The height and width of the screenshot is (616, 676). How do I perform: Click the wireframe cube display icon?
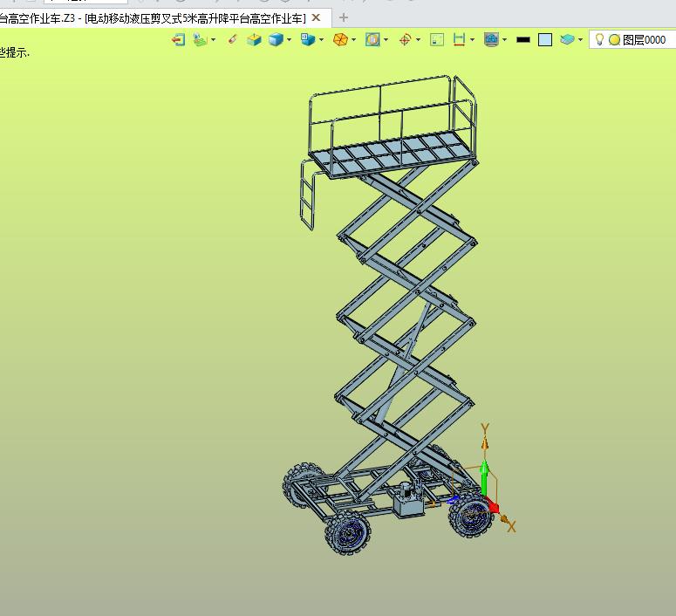[254, 39]
